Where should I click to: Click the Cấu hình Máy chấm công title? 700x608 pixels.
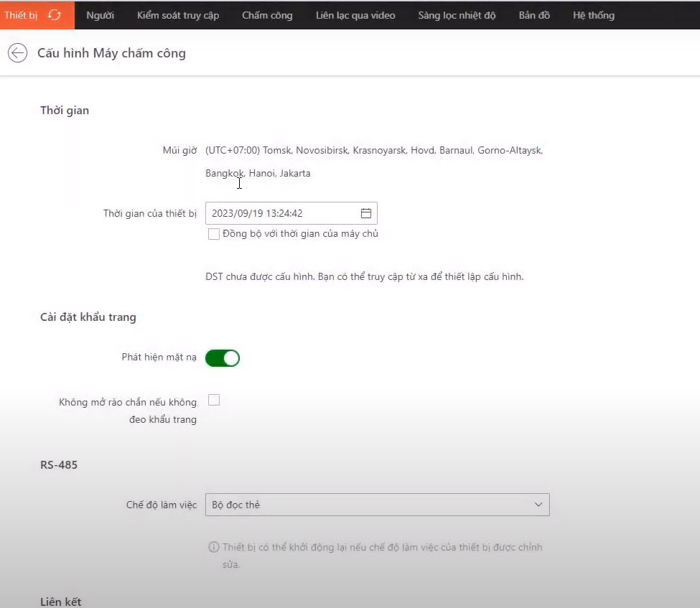point(111,53)
